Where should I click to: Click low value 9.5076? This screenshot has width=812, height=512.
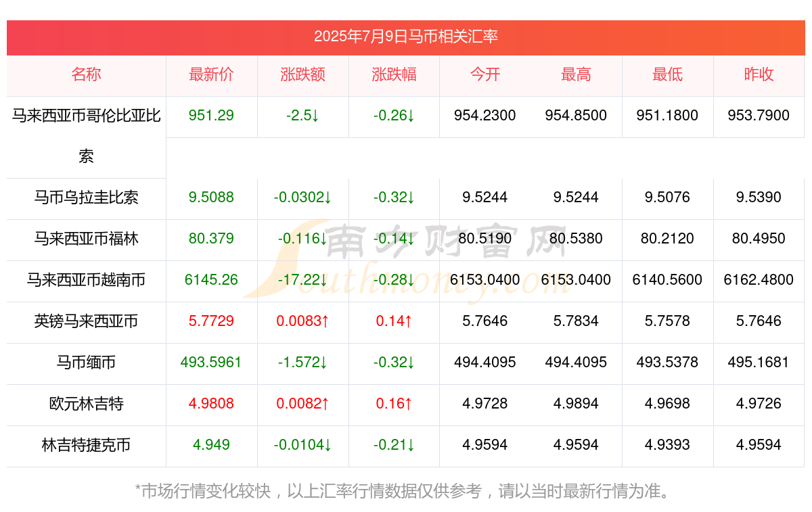(668, 197)
